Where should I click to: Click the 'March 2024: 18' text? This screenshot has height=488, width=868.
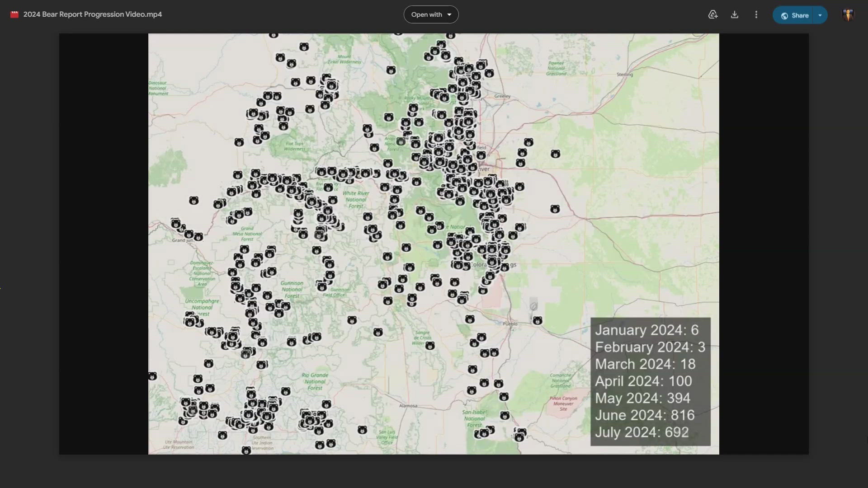click(645, 364)
